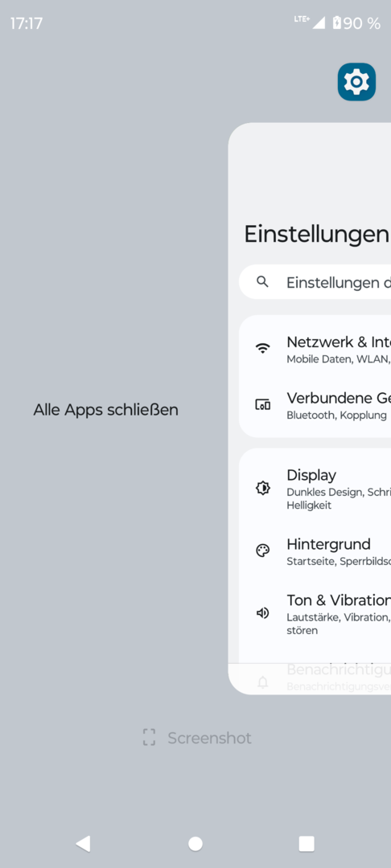This screenshot has height=868, width=391.
Task: Tap the Screenshot text button
Action: coord(209,738)
